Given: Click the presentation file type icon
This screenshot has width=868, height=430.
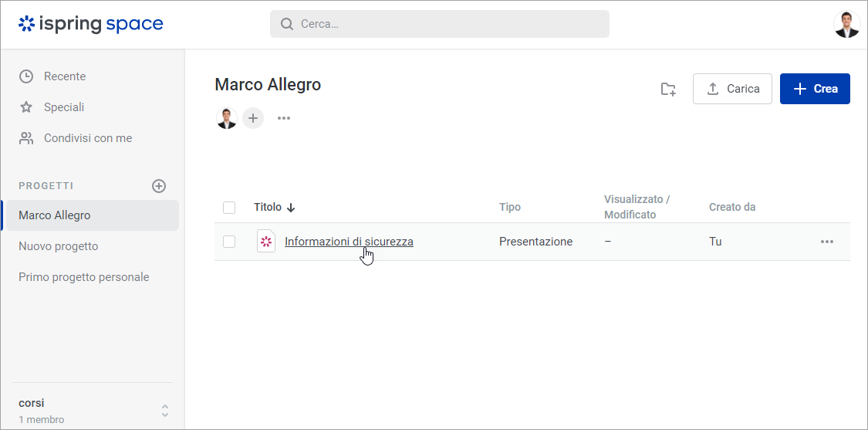Looking at the screenshot, I should 266,242.
